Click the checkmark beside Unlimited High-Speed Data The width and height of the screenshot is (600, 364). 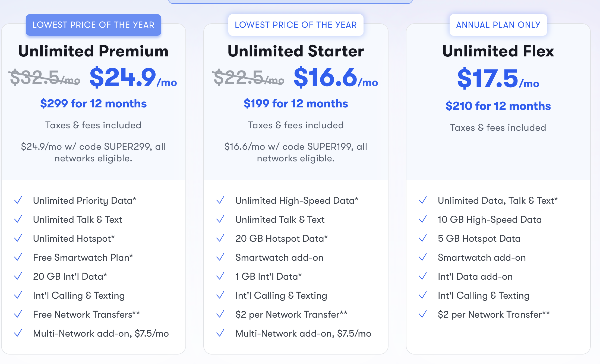[x=220, y=200]
